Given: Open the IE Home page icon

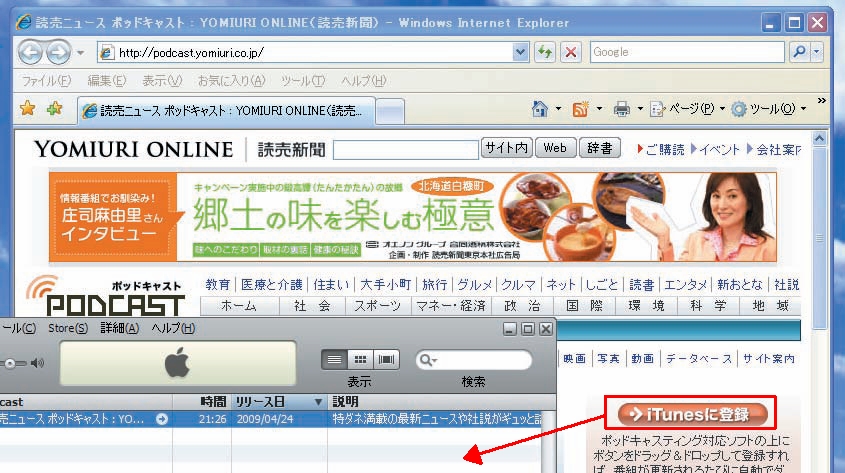Looking at the screenshot, I should point(539,109).
